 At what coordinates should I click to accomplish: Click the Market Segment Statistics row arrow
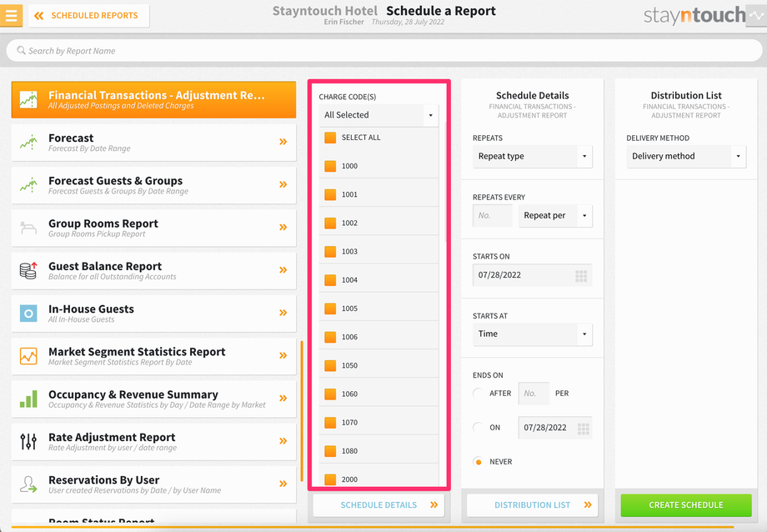click(x=283, y=355)
